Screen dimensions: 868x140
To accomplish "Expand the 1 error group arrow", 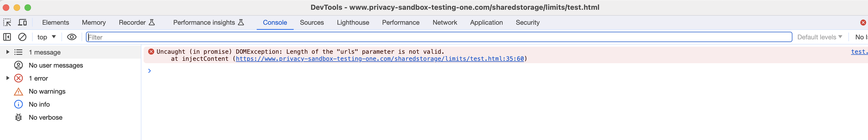I will point(7,78).
